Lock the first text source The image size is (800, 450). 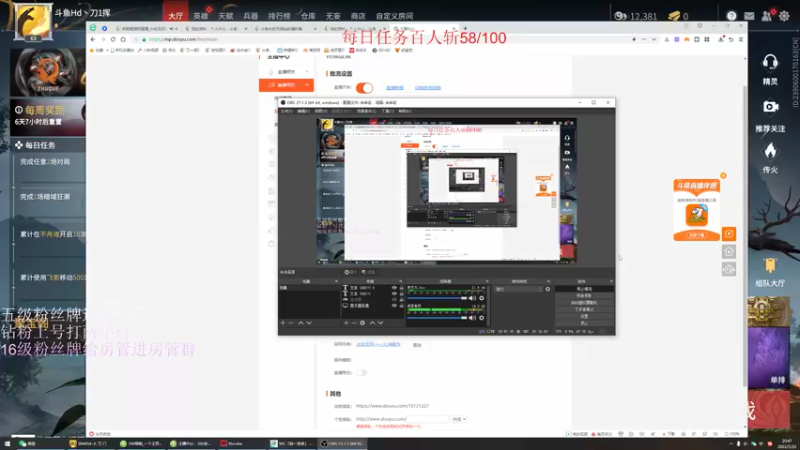[402, 287]
